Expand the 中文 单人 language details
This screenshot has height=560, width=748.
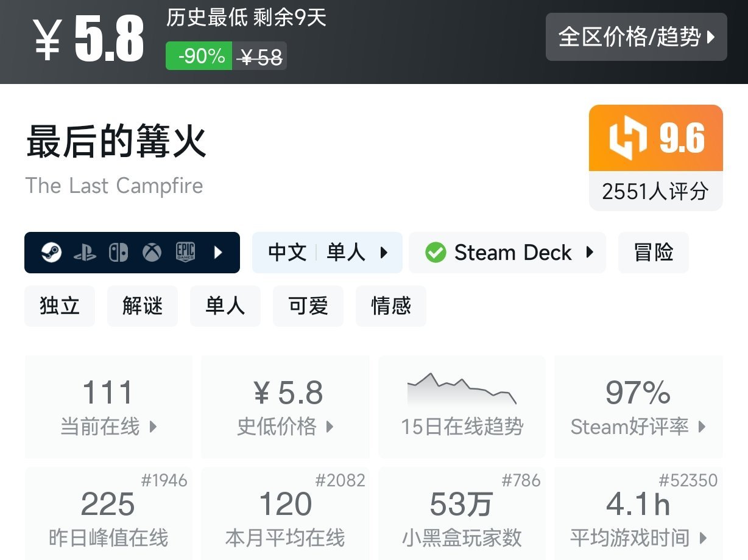coord(327,253)
